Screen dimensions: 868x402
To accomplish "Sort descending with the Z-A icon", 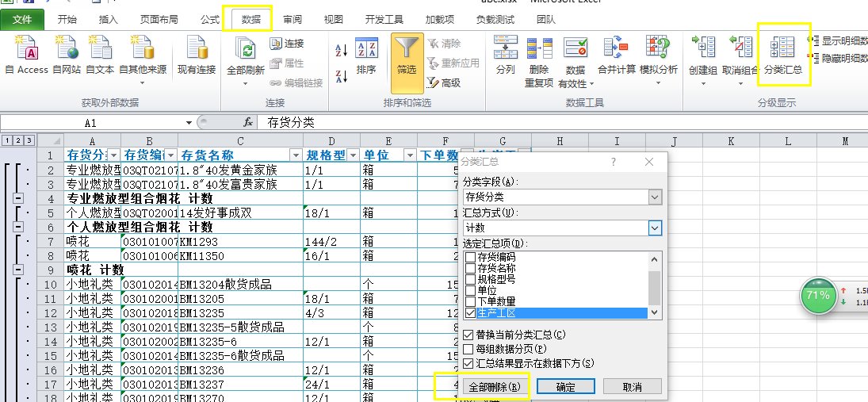I will (342, 76).
